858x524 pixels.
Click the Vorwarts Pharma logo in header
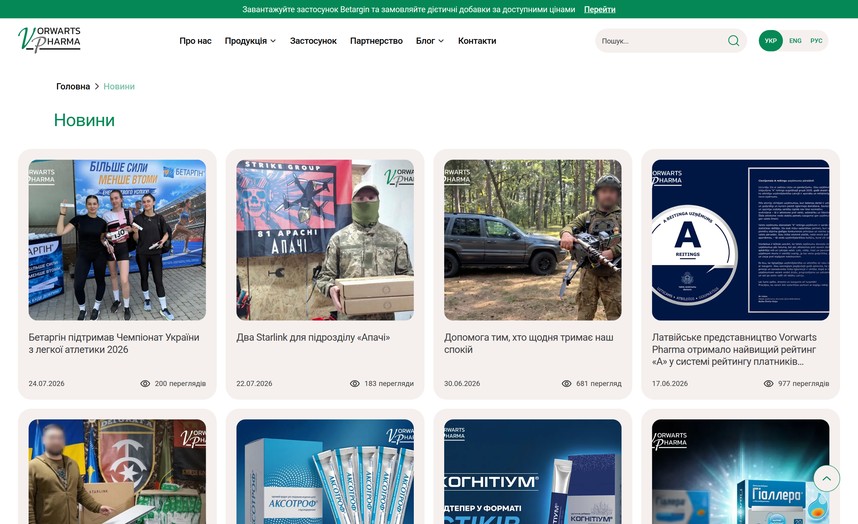pyautogui.click(x=49, y=39)
